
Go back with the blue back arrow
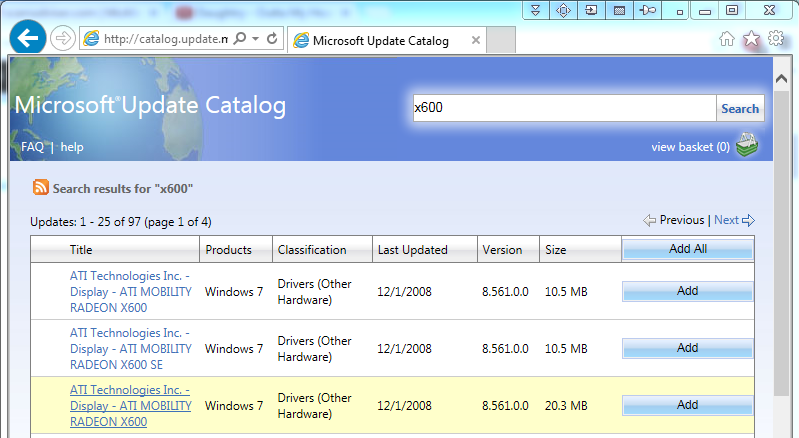28,38
